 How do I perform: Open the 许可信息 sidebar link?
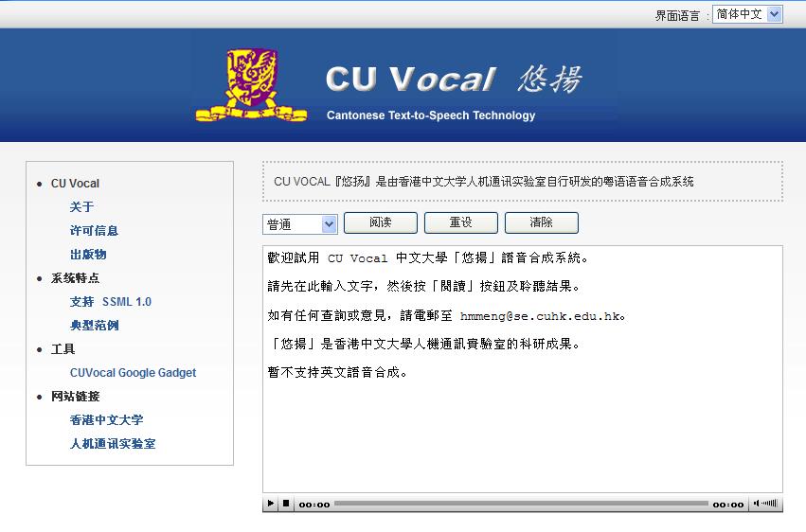(x=94, y=231)
